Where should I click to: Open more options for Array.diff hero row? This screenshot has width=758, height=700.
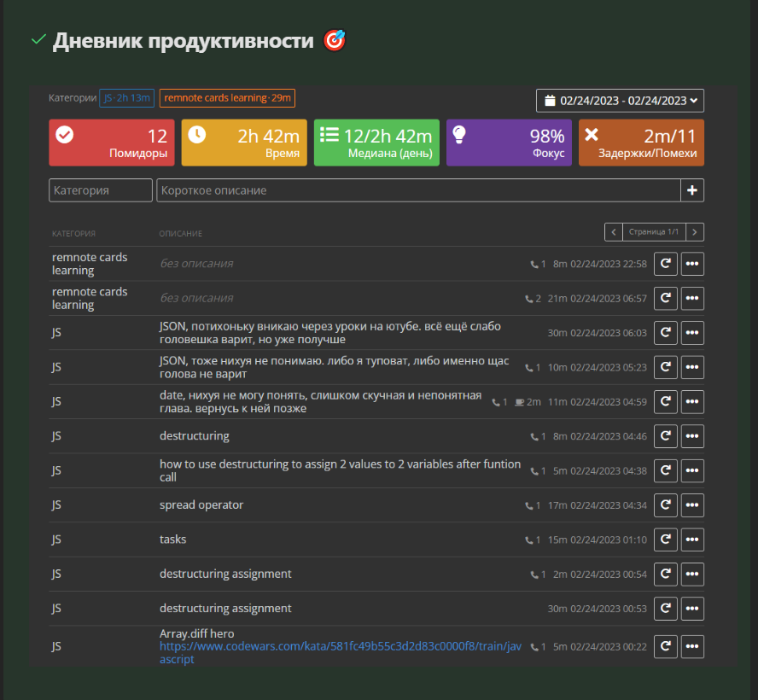(x=692, y=646)
